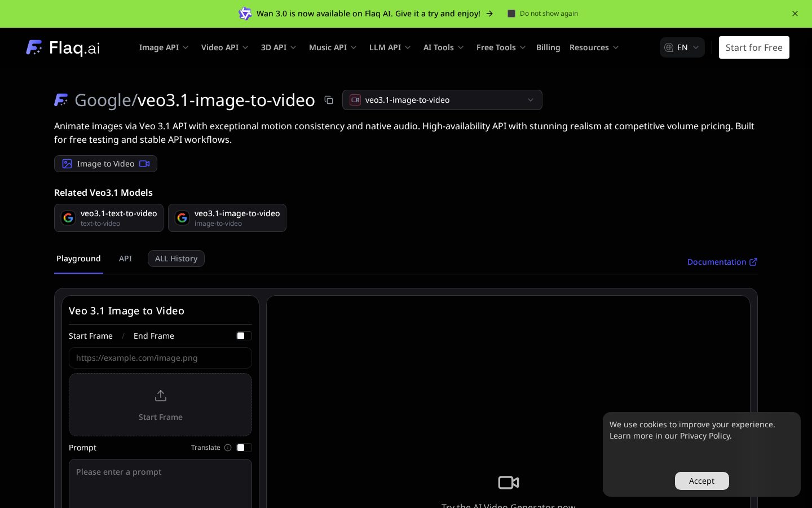Viewport: 812px width, 508px height.
Task: Click the video camera icon in the preview pane
Action: click(x=509, y=483)
